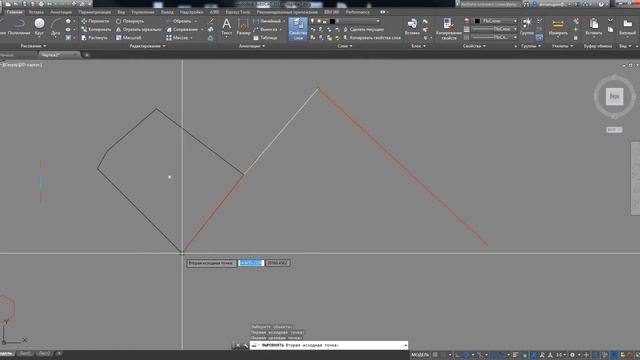Open the Массив dropdown arrow
Screen dimensions: 640x360
pos(191,38)
